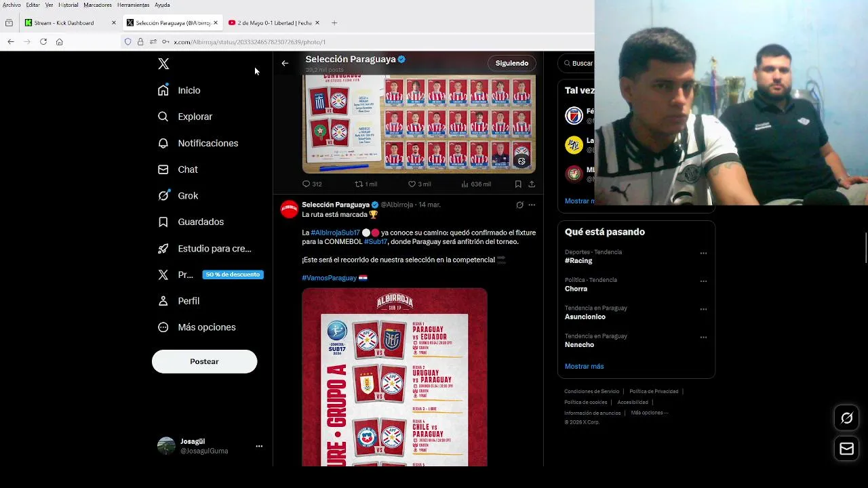Open Premium with 50% discount badge

point(210,274)
